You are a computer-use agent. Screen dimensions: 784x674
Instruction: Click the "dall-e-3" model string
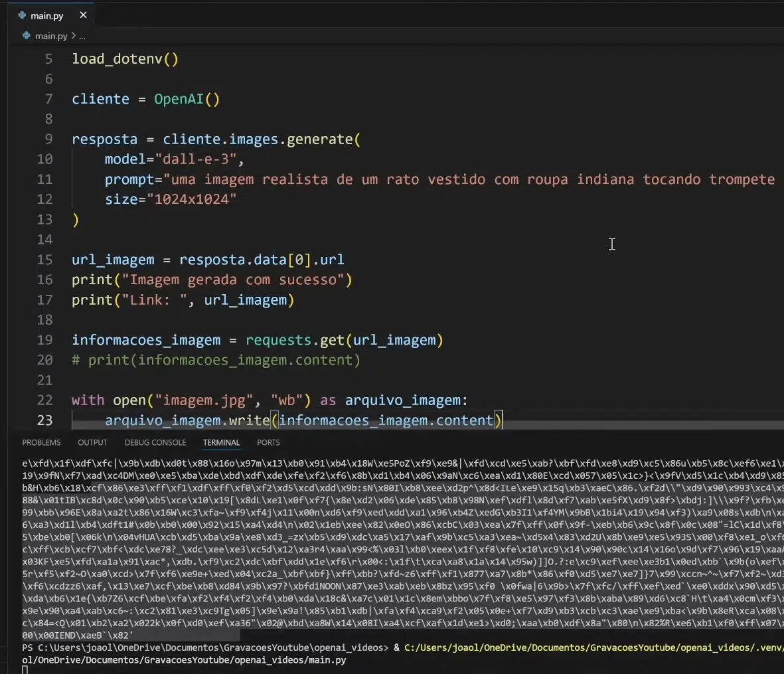(199, 159)
